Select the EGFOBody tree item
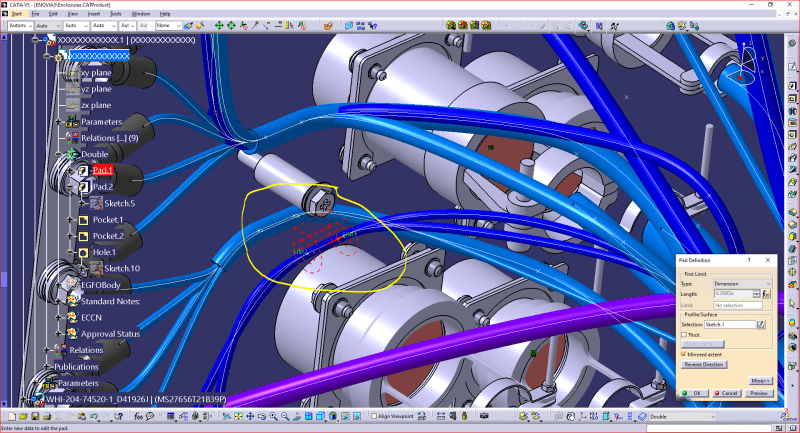The height and width of the screenshot is (433, 800). (101, 285)
